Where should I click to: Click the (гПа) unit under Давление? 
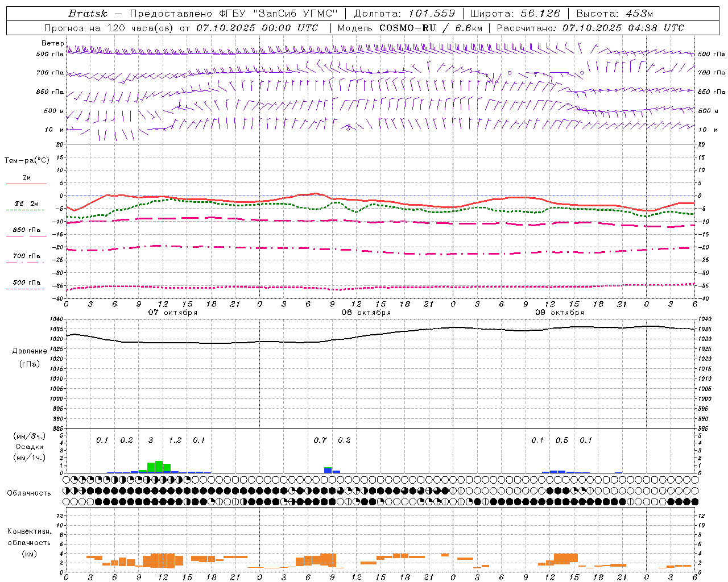[30, 364]
